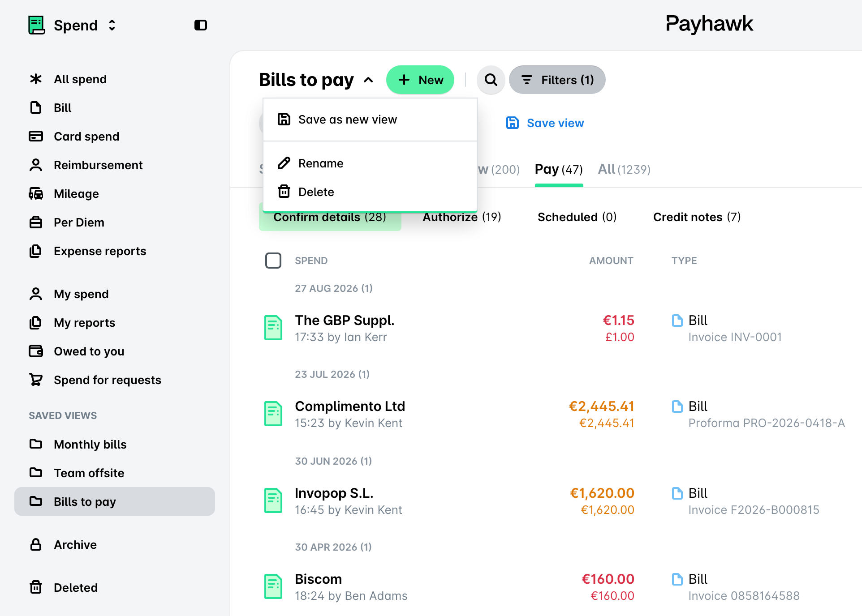Open the search magnifier icon

pyautogui.click(x=491, y=80)
